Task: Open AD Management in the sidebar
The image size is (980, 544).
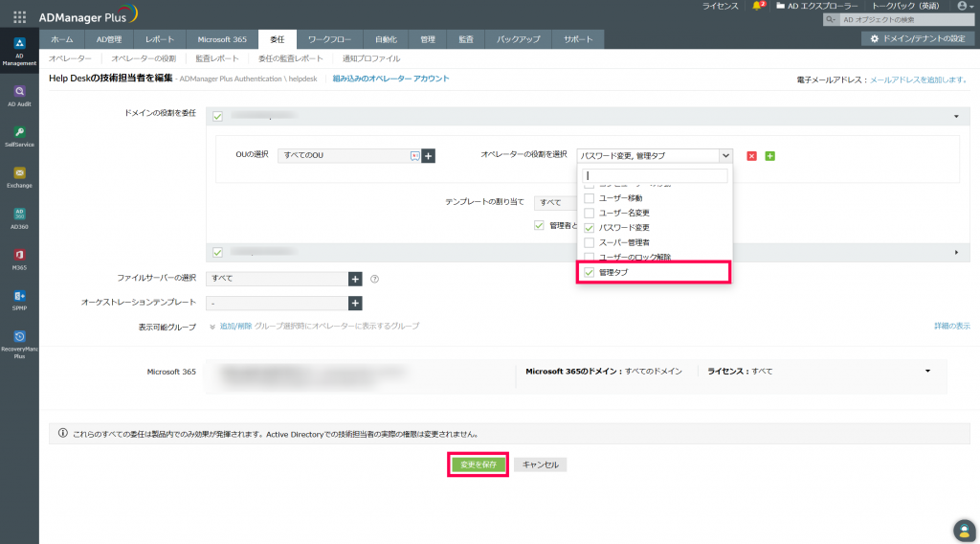Action: coord(19,52)
